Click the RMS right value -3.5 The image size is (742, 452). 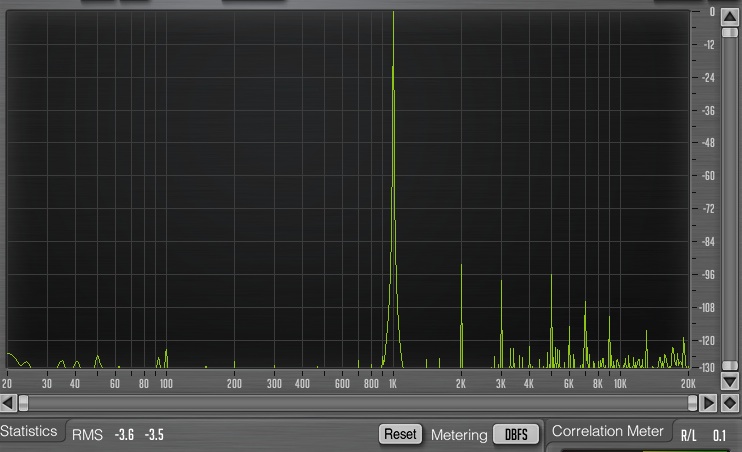(154, 435)
